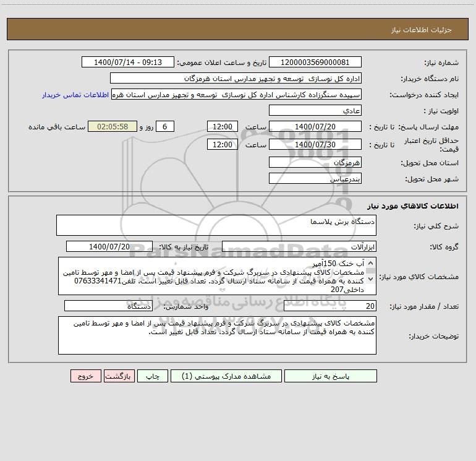Click the شرح کلی نیاز text area

point(216,225)
